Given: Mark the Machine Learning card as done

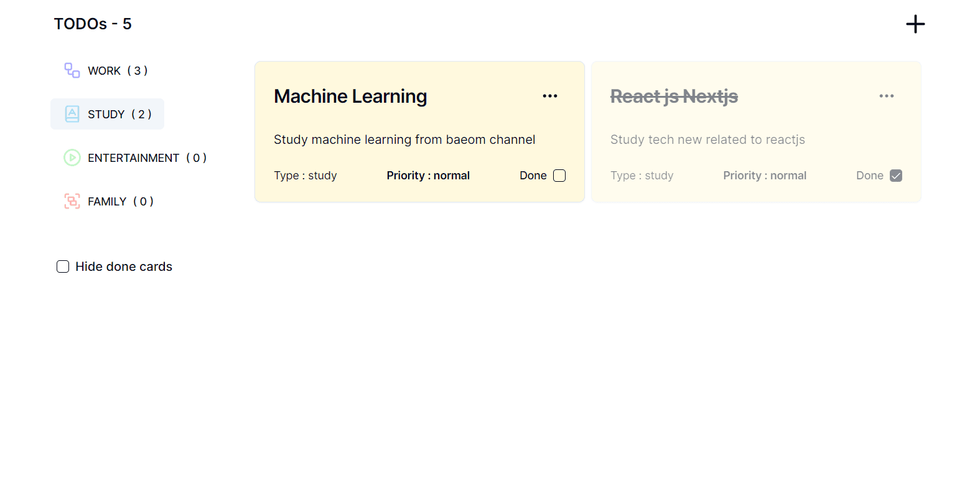Looking at the screenshot, I should click(x=559, y=176).
